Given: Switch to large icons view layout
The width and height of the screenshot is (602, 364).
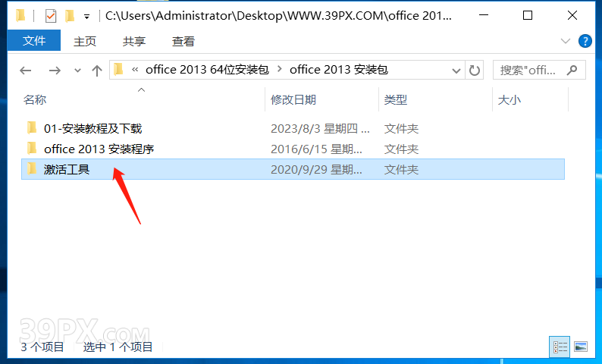Looking at the screenshot, I should [x=581, y=347].
